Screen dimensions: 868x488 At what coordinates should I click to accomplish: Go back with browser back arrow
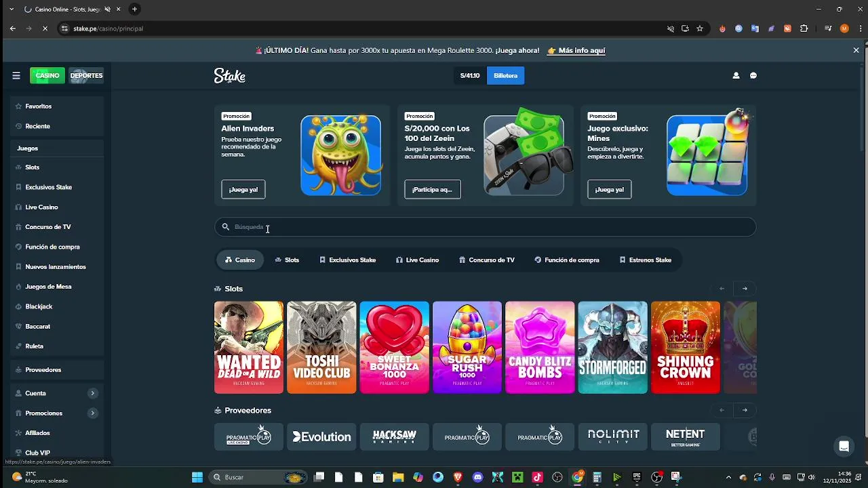pos(13,28)
